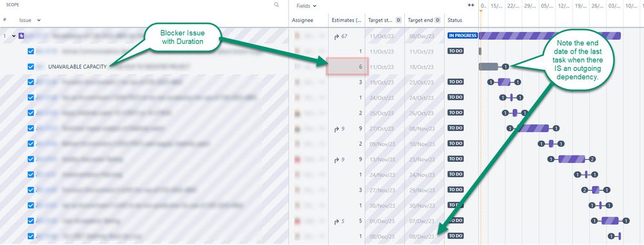644x245 pixels.
Task: Click dependency badge 2 on 13/Nov/23 bar
Action: 592,159
